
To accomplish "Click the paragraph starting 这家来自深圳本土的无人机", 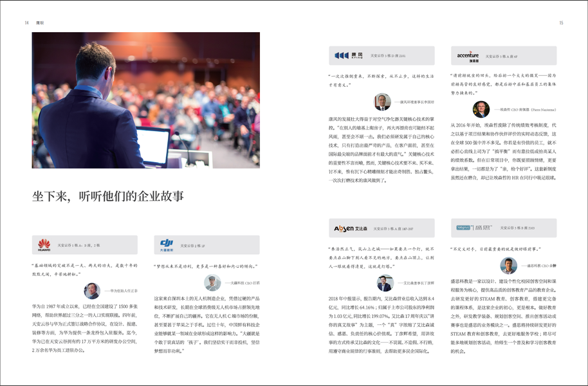I will tap(207, 325).
